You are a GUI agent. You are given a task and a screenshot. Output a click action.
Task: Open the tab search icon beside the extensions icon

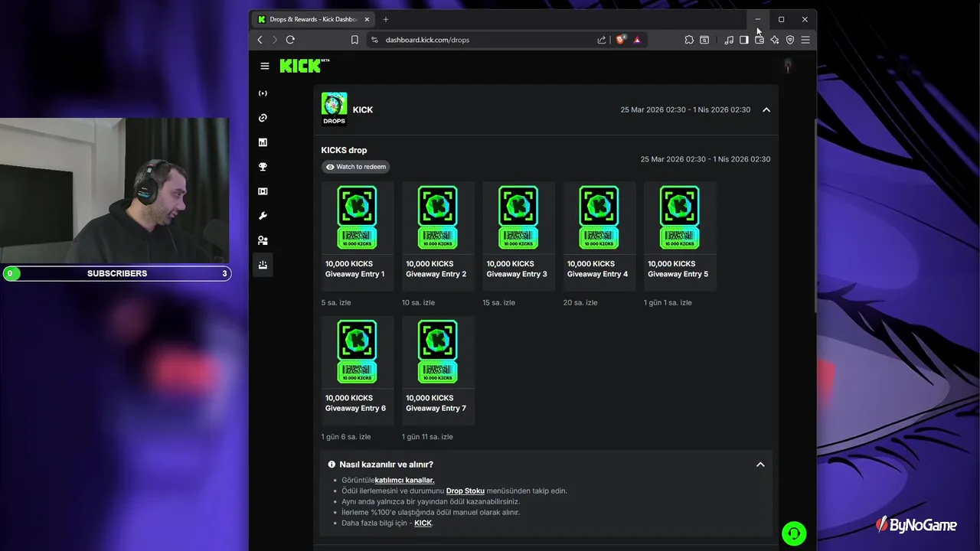(x=704, y=40)
